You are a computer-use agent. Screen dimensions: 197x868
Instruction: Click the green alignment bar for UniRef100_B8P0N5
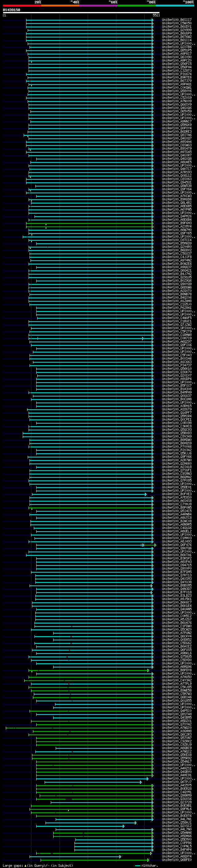pos(91,508)
